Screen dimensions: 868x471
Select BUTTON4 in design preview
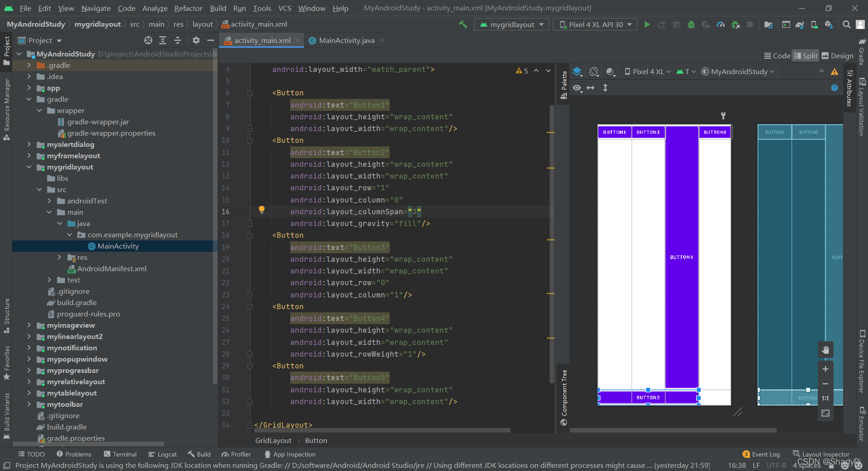click(x=682, y=257)
